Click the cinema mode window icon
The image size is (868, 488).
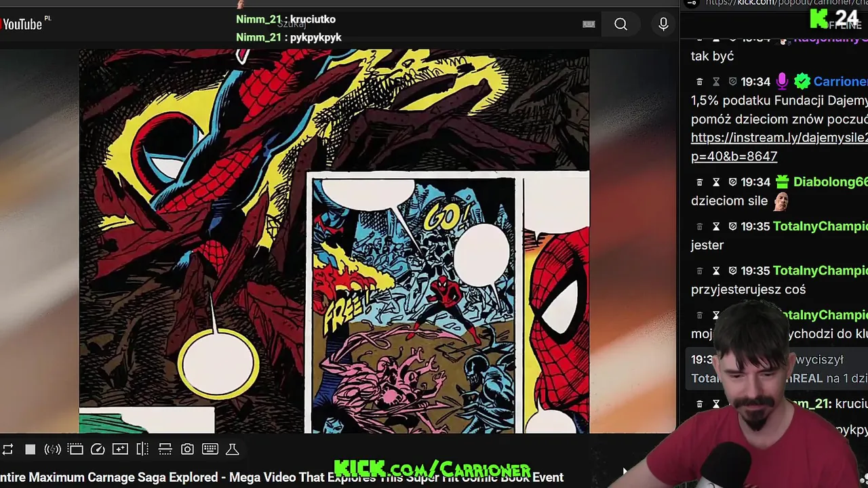pyautogui.click(x=75, y=449)
